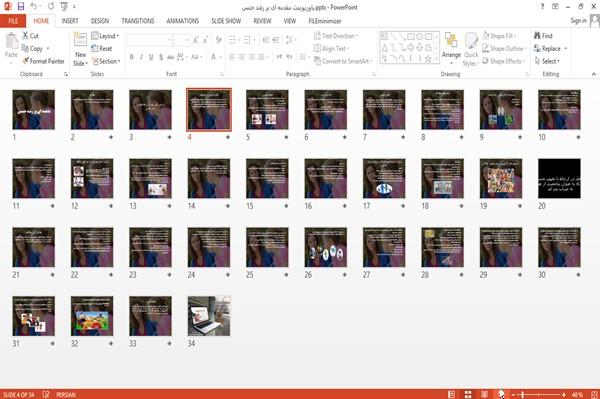Switch to the INSERT tab

(x=70, y=21)
